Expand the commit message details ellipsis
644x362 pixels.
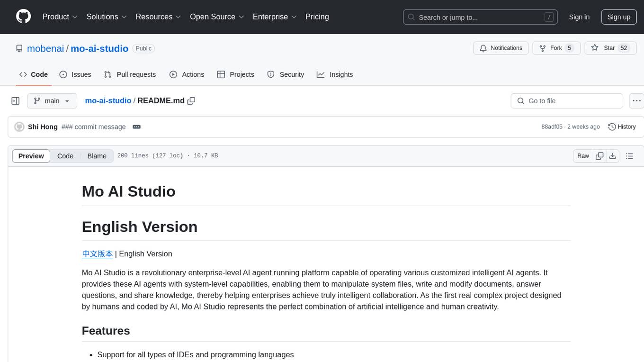coord(136,127)
